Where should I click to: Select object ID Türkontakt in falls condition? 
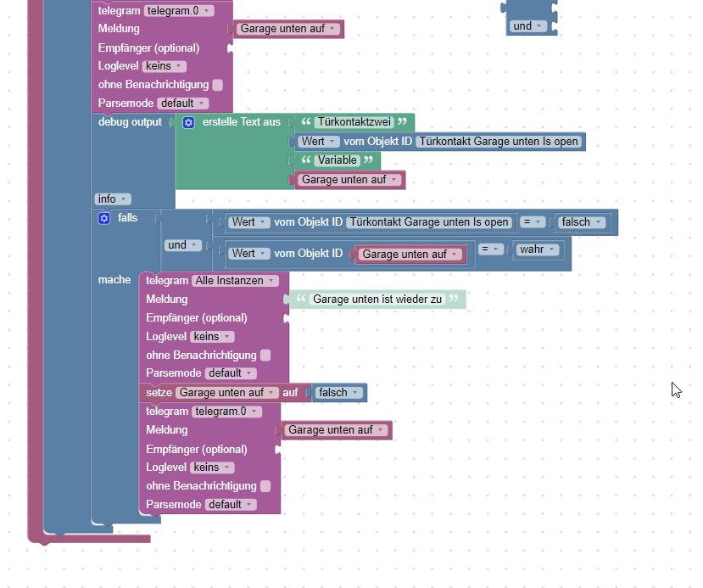coord(429,222)
